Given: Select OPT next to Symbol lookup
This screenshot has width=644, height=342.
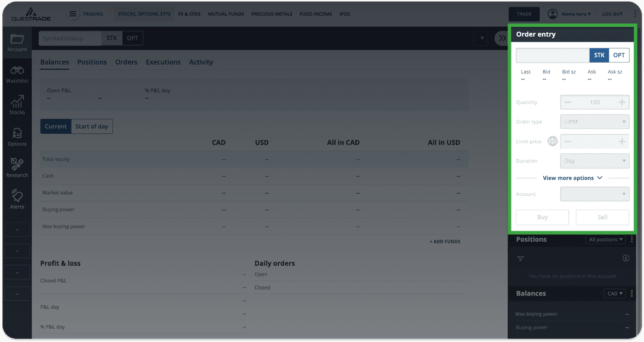Looking at the screenshot, I should pyautogui.click(x=132, y=38).
